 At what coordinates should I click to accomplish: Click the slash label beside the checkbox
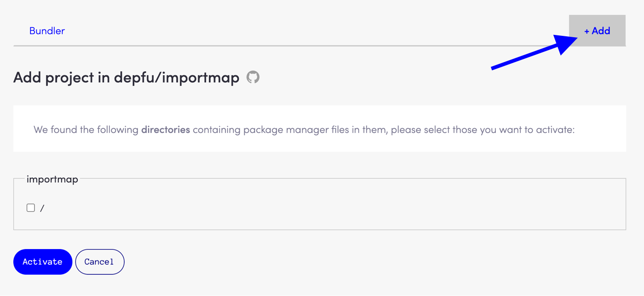pos(42,208)
